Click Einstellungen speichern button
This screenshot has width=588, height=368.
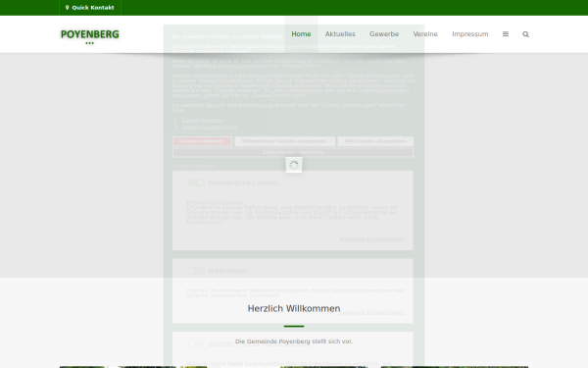click(x=293, y=152)
